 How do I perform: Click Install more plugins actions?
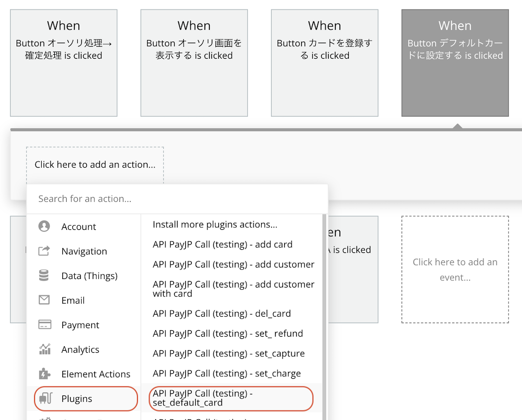(215, 224)
